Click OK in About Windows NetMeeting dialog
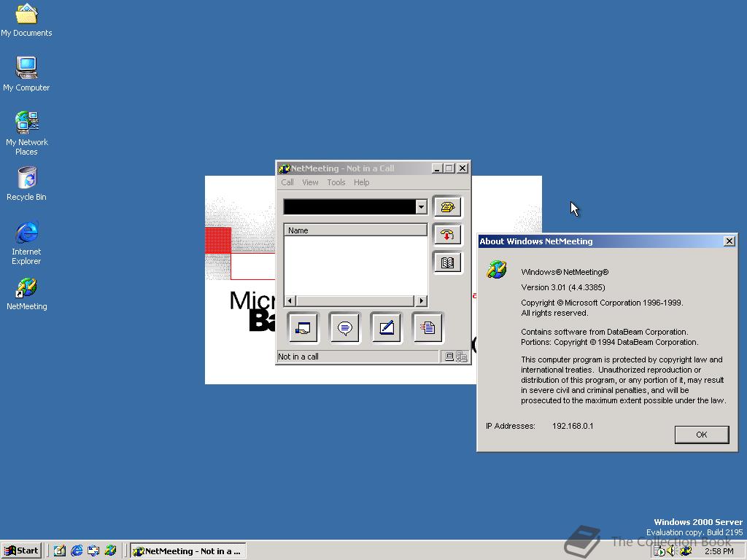 pos(701,435)
